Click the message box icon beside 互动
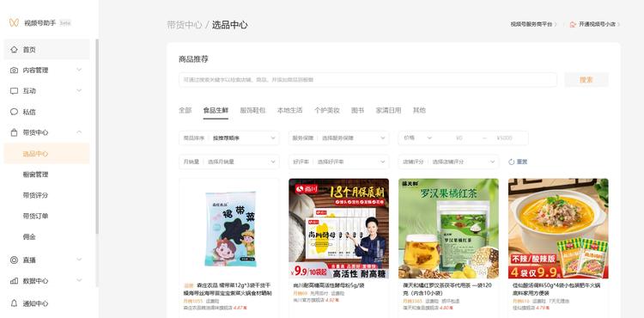 (14, 91)
